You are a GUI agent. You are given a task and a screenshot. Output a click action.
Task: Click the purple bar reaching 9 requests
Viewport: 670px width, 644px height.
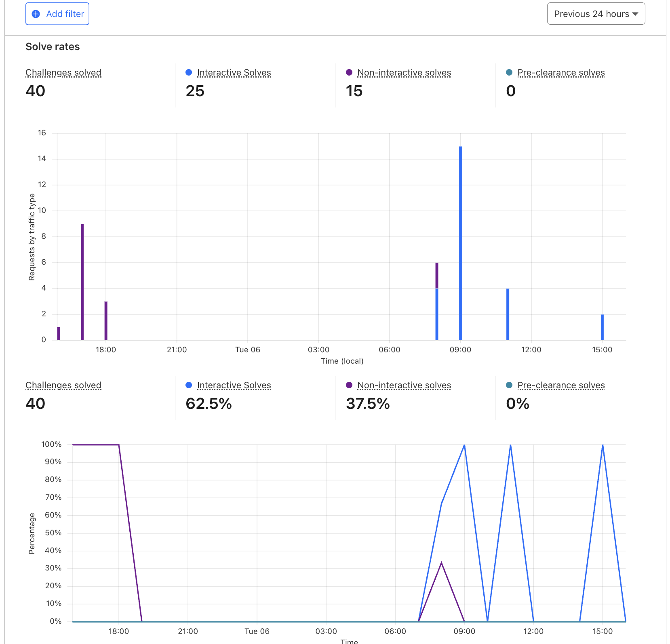pos(82,282)
